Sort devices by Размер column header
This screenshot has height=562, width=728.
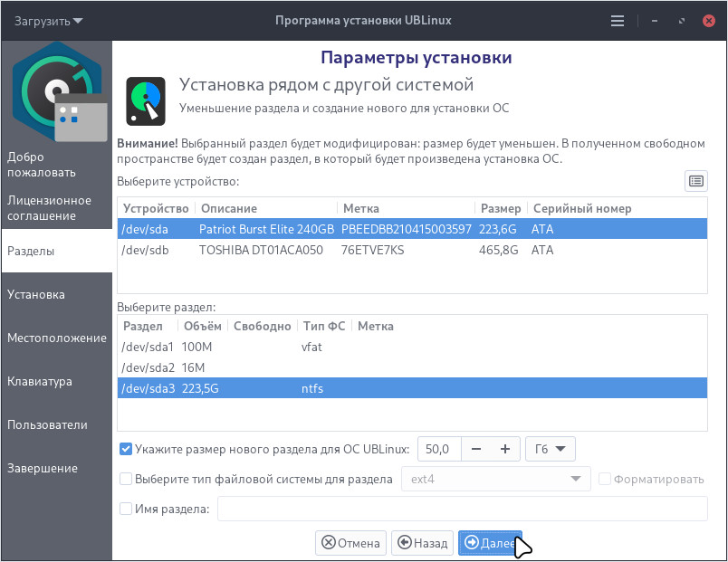pos(501,208)
